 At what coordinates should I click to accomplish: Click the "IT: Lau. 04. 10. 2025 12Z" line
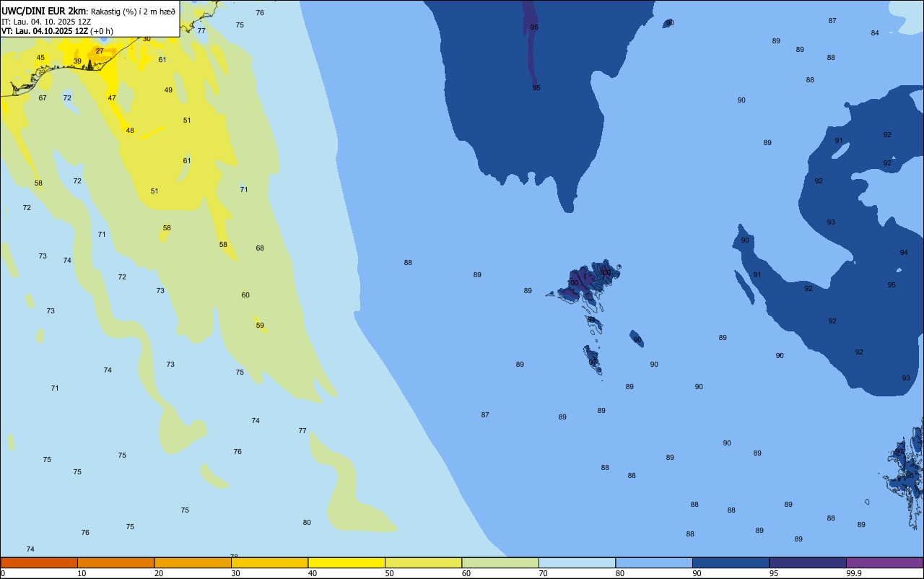[x=46, y=22]
